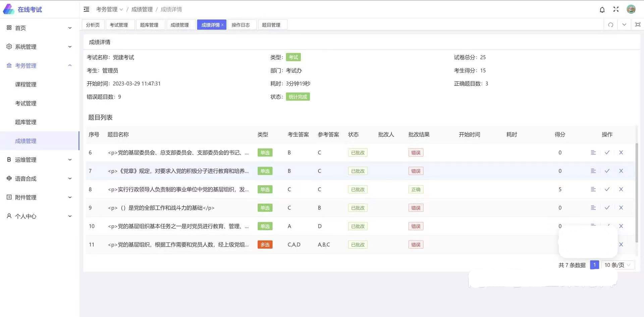
Task: Expand the 系统管理 sidebar menu
Action: [x=40, y=47]
